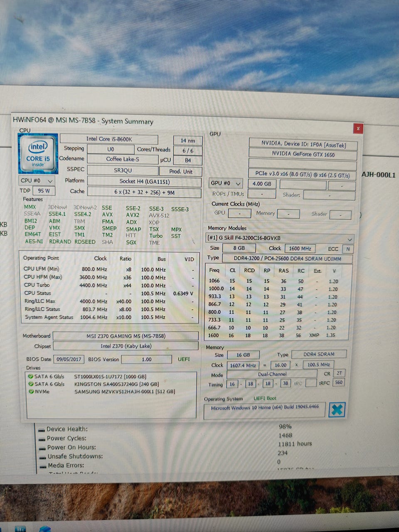Viewport: 399px width, 532px height.
Task: Click the Windows 10 Home Build operating system field
Action: (x=265, y=410)
